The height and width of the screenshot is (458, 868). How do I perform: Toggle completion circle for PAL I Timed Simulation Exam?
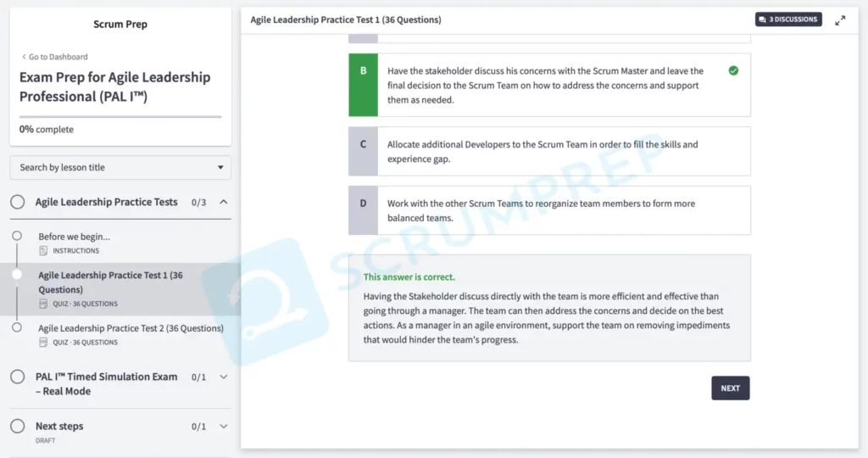click(17, 377)
